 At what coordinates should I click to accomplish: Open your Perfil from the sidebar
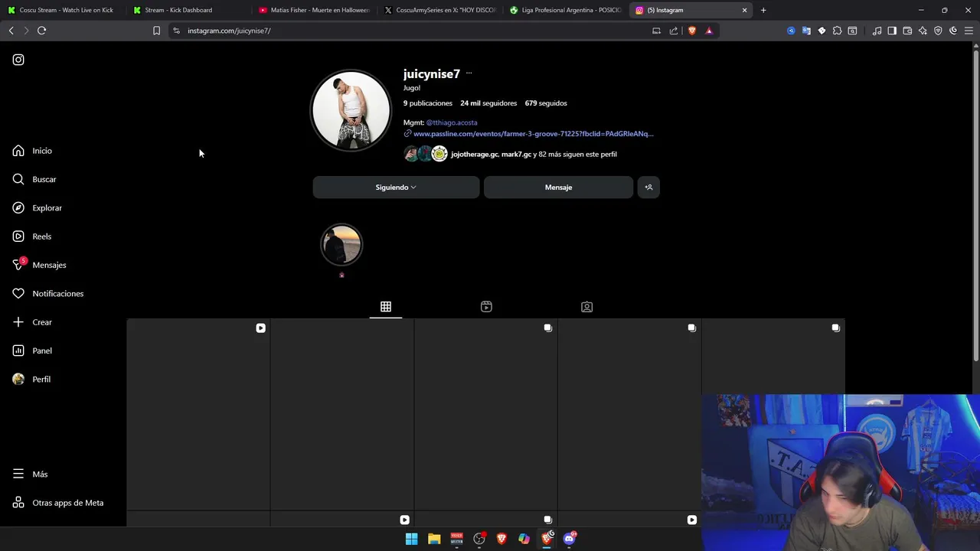31,380
